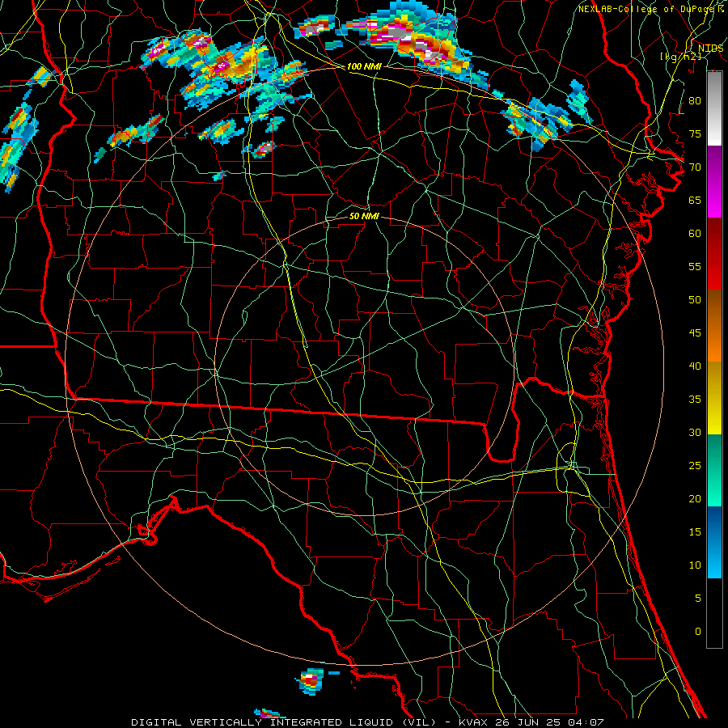Click the 20 value on the scale
Screen dimensions: 728x728
[695, 498]
